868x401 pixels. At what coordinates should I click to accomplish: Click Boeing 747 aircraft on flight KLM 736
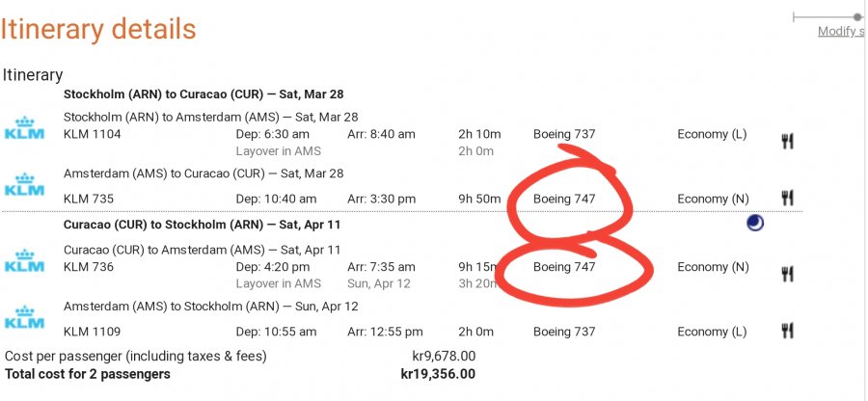click(564, 267)
